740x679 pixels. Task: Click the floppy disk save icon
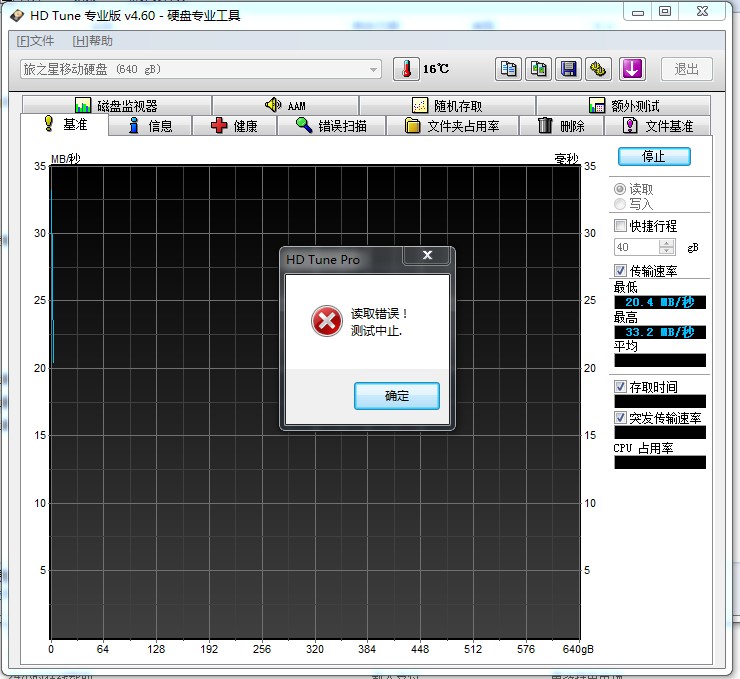pos(568,69)
